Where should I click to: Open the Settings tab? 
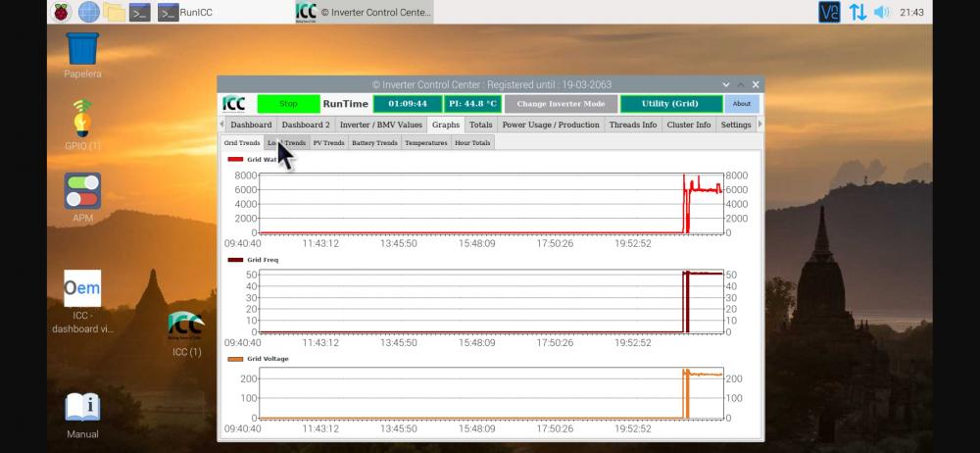736,125
